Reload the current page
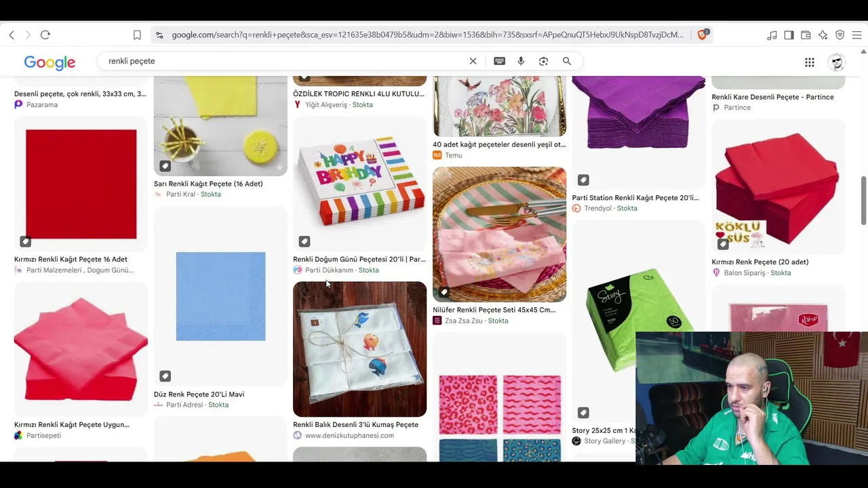 click(45, 35)
